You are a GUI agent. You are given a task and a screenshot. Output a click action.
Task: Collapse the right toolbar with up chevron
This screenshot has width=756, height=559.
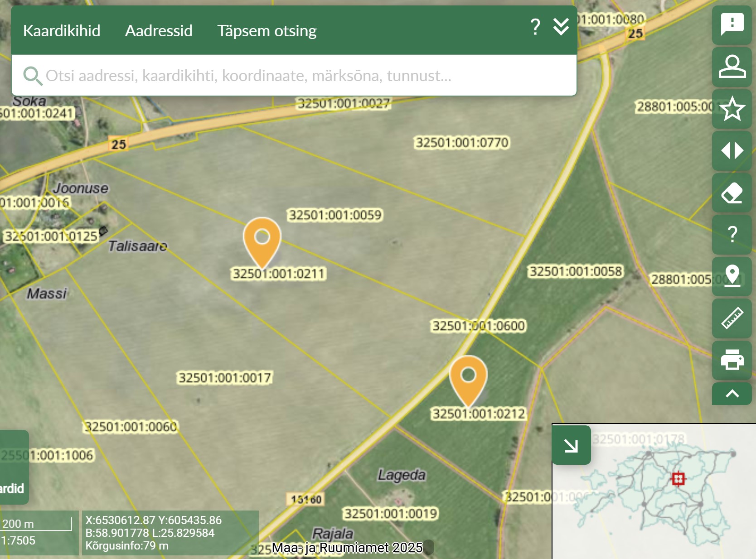point(732,394)
